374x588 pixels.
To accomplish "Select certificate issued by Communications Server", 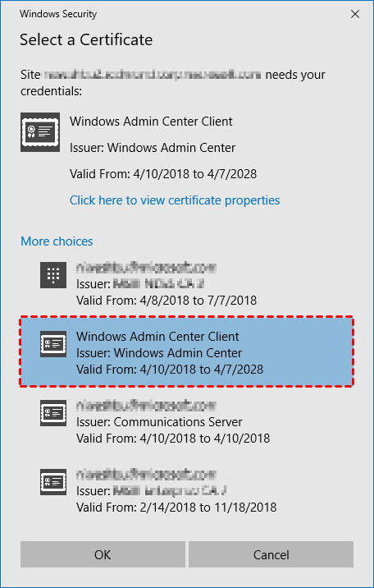I will [x=186, y=421].
